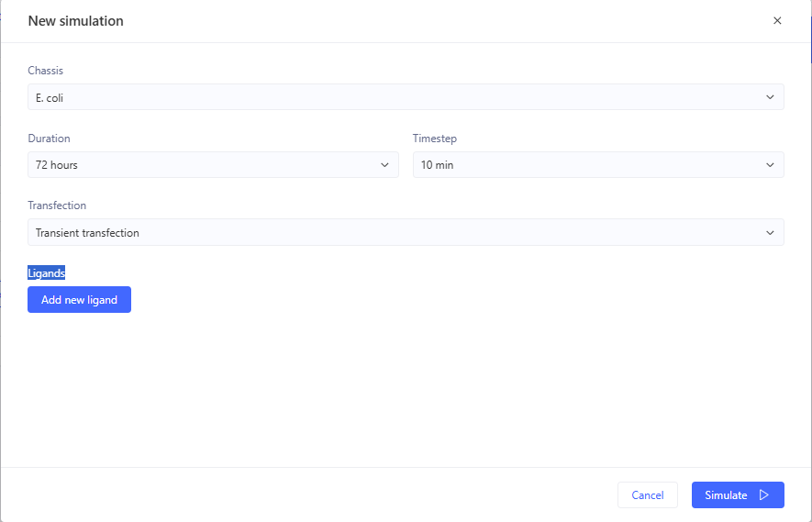Screen dimensions: 812x522
Task: Click the Chassis field label
Action: pos(46,71)
